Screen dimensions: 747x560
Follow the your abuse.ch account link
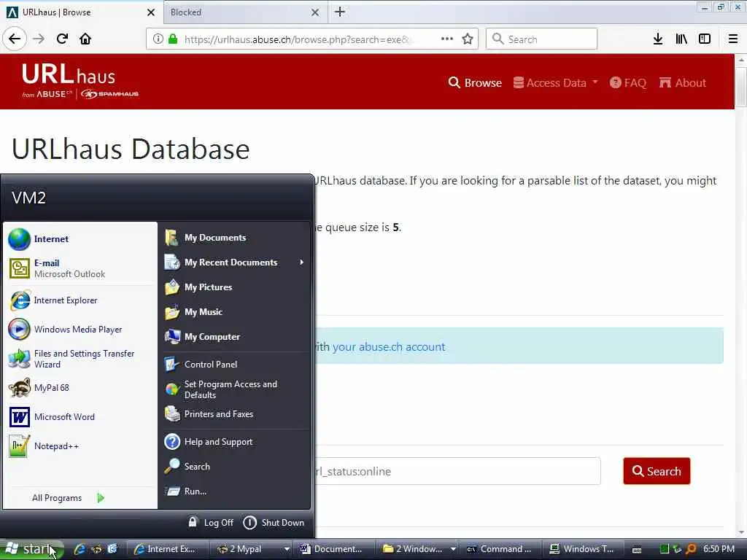[x=389, y=346]
